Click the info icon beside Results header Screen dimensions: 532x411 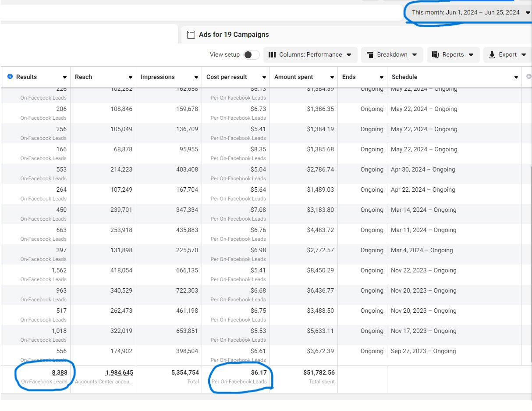(x=10, y=77)
